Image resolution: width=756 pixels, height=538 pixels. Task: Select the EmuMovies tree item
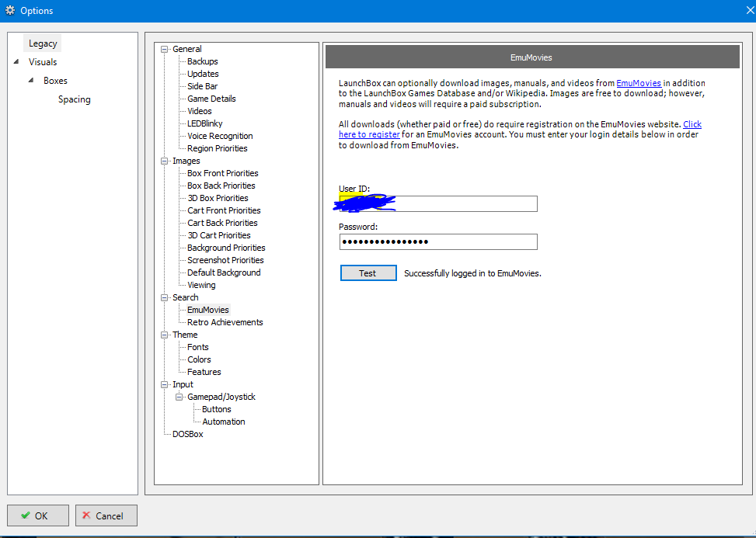(208, 311)
